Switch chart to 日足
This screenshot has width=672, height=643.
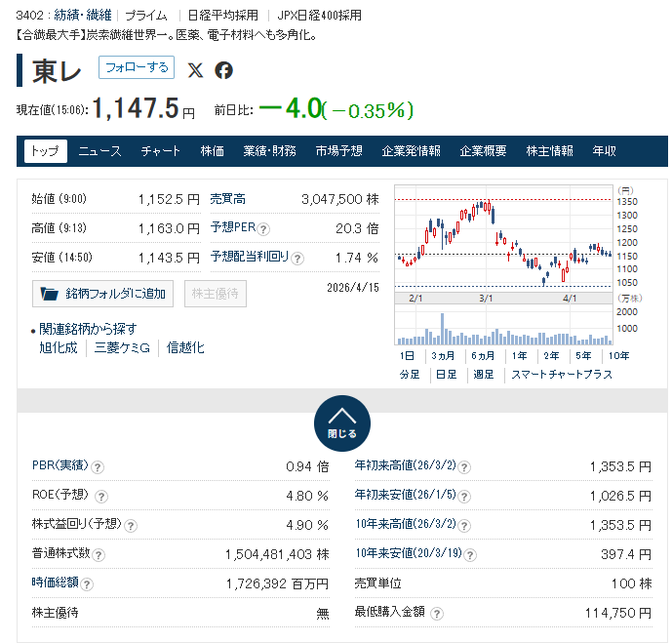(x=446, y=375)
